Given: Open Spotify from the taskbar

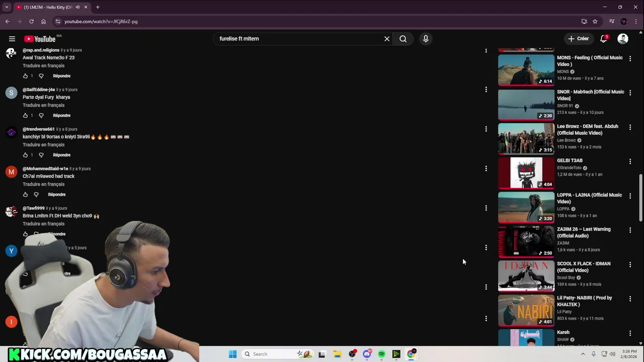Looking at the screenshot, I should click(381, 354).
